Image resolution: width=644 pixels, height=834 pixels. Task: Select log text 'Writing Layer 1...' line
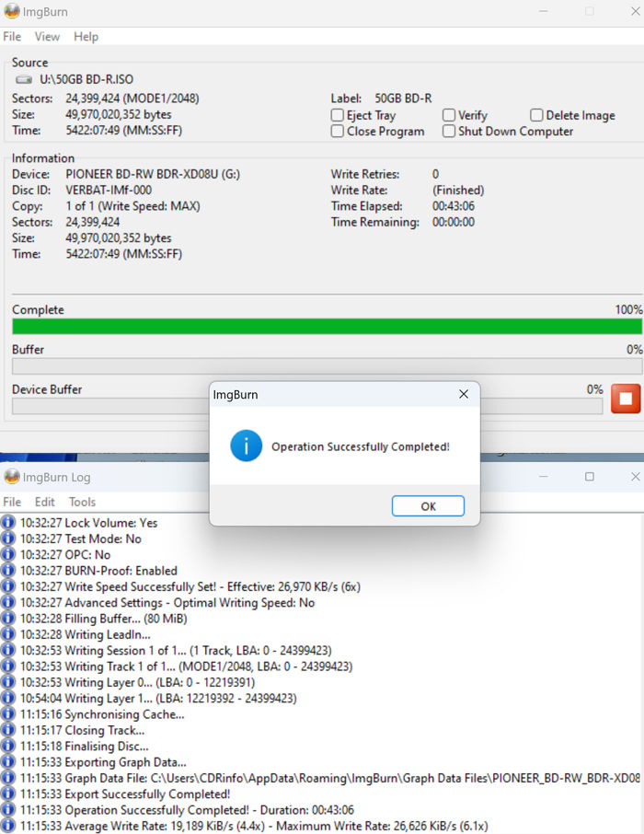point(158,699)
